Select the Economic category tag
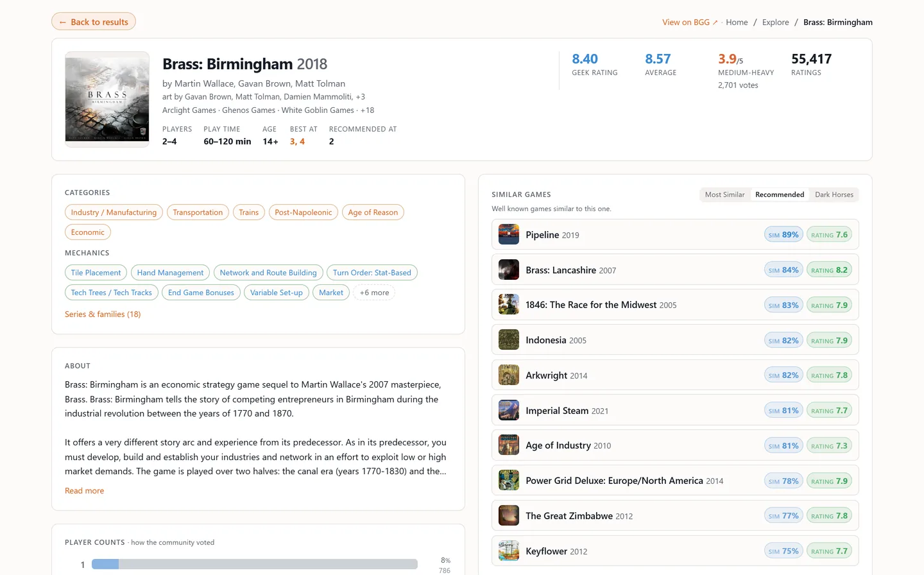Viewport: 924px width, 575px height. (x=88, y=232)
